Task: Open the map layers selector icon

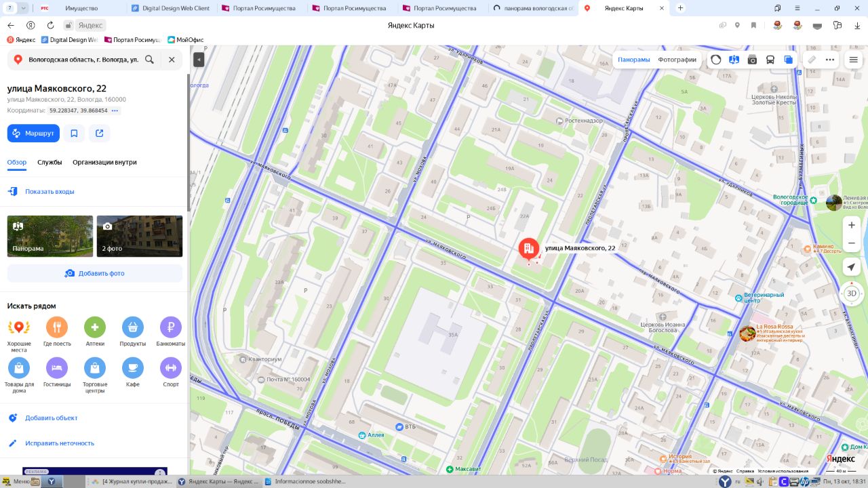Action: (789, 60)
